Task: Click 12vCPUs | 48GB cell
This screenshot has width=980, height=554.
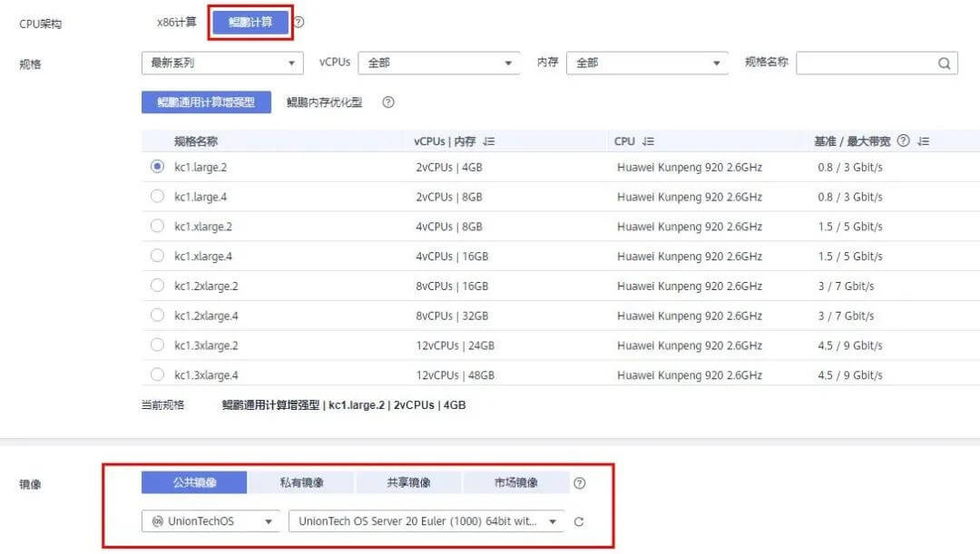Action: click(455, 375)
